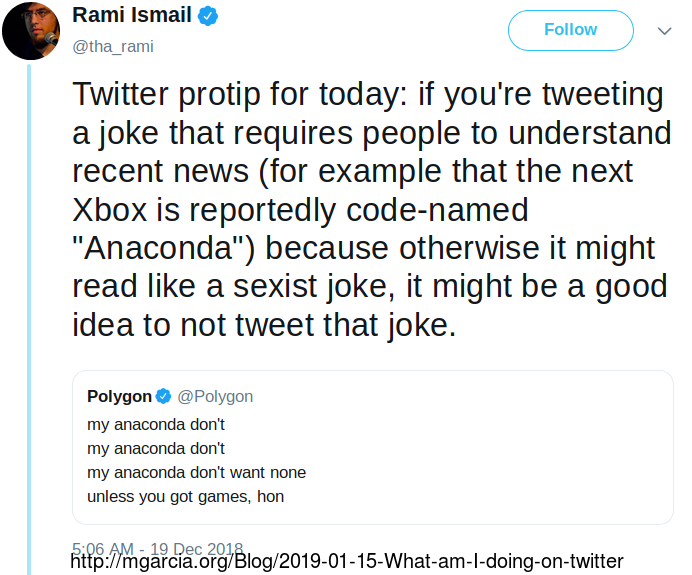Open the 5:06 AM 19 Dec 2018 timestamp
The height and width of the screenshot is (575, 692).
[x=158, y=548]
